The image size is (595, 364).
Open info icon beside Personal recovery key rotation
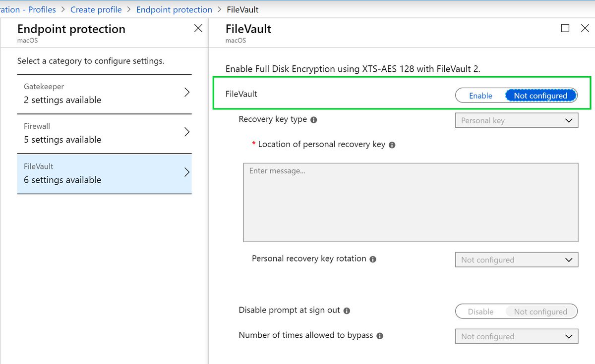(373, 259)
